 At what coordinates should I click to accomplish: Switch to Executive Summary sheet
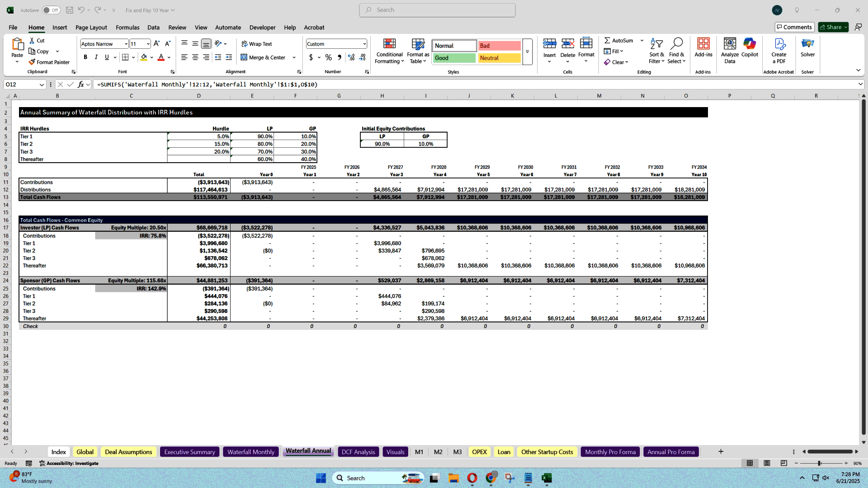coord(189,452)
